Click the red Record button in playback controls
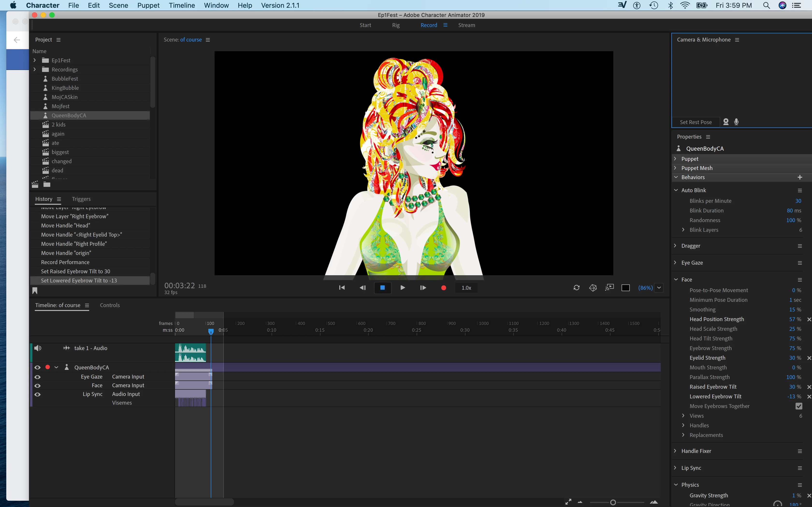Image resolution: width=812 pixels, height=507 pixels. 443,288
